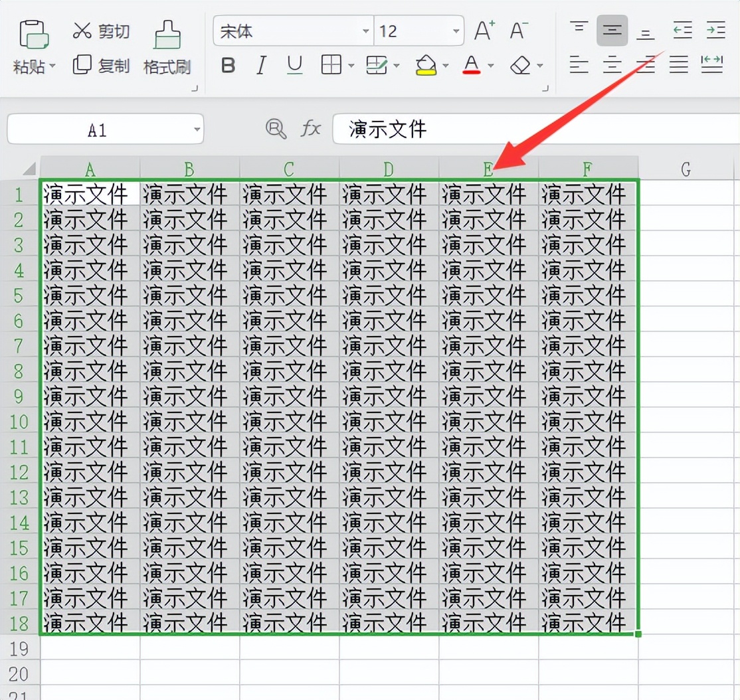
Task: Apply italic formatting to selection
Action: coord(260,65)
